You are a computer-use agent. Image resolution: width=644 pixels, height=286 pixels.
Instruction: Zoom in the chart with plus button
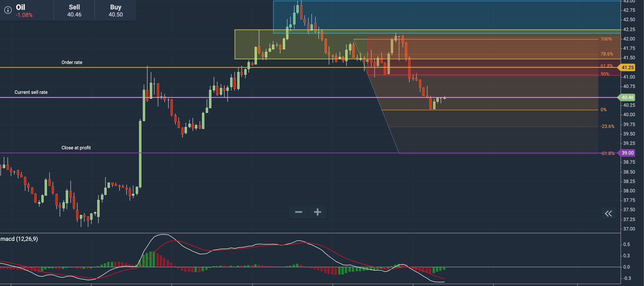coord(318,212)
